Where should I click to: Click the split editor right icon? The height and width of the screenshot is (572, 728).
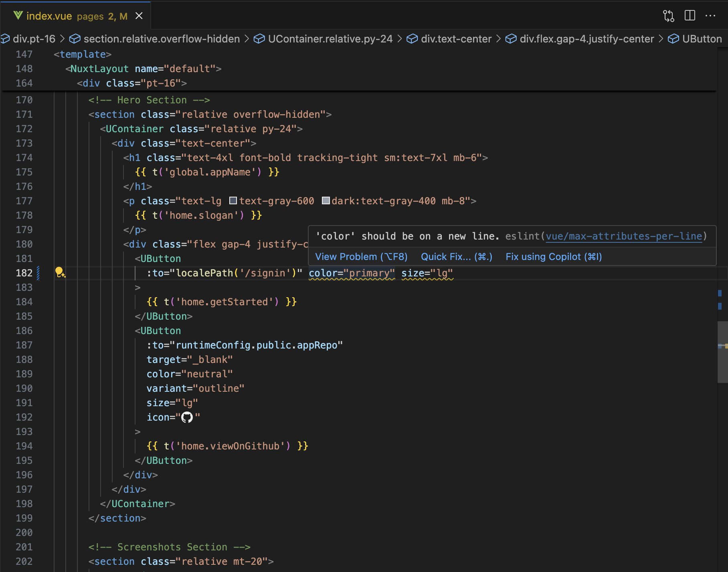[690, 16]
